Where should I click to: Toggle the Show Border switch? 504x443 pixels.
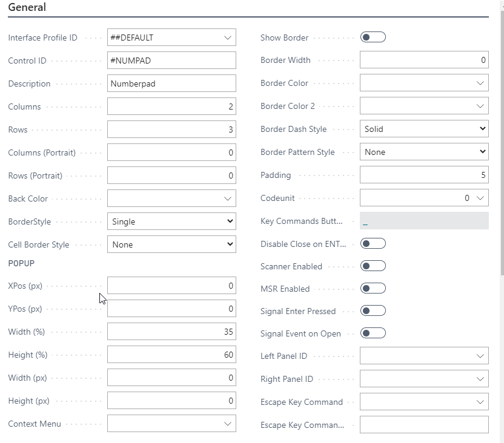coord(373,38)
